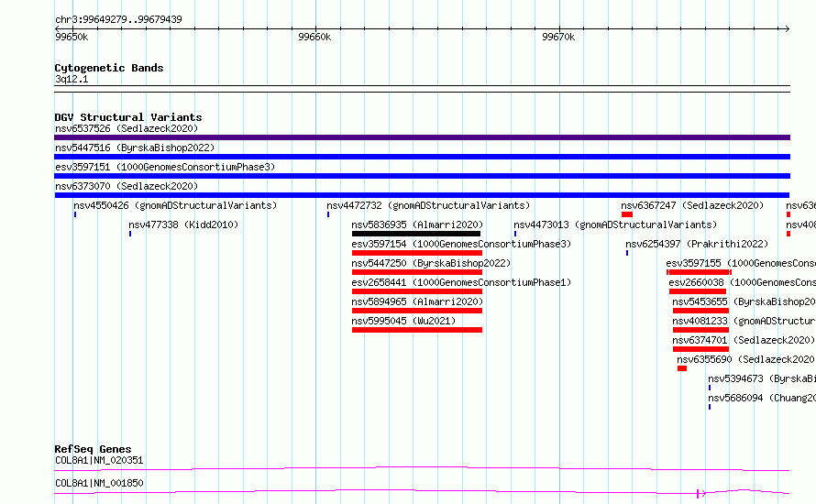Click the nsv6537526 (Sedlazeck2020) variant label
The height and width of the screenshot is (504, 816).
[x=127, y=128]
